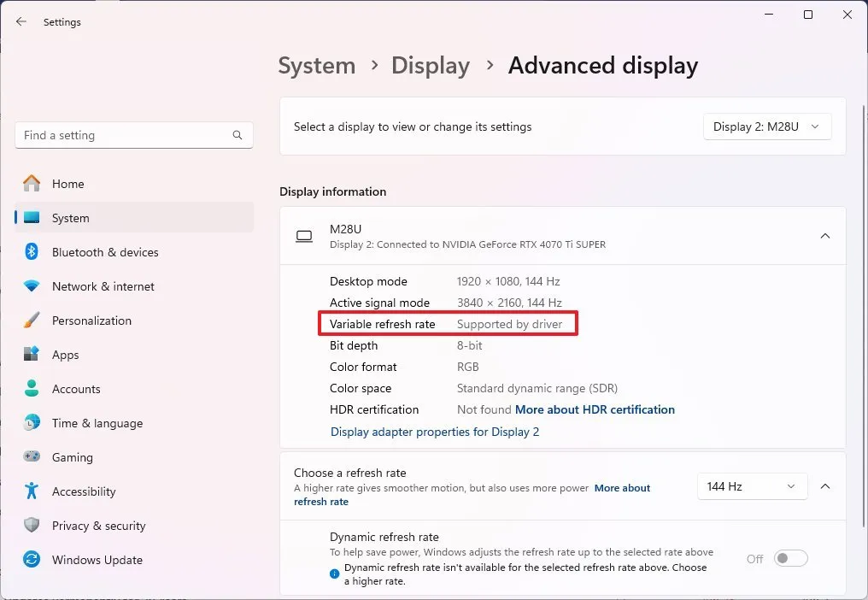Open the Display 2: M28U selector
Screen dimensions: 868x600
[x=766, y=126]
